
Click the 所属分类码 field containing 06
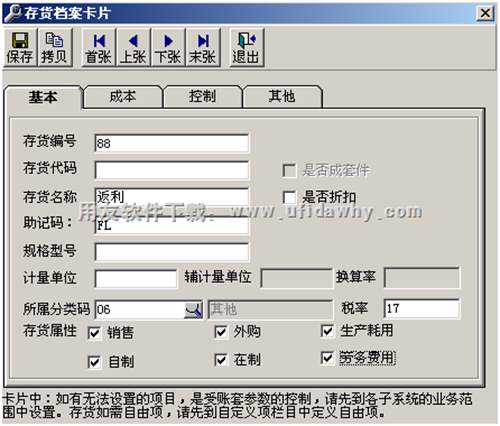pyautogui.click(x=140, y=310)
